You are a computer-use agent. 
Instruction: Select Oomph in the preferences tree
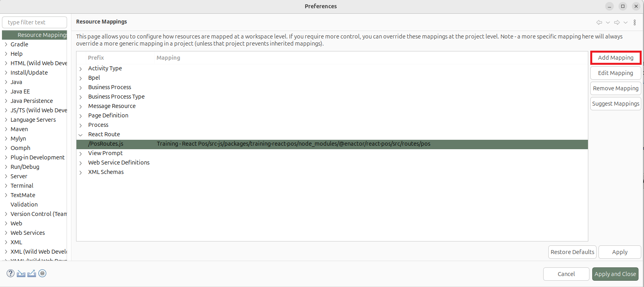(20, 148)
